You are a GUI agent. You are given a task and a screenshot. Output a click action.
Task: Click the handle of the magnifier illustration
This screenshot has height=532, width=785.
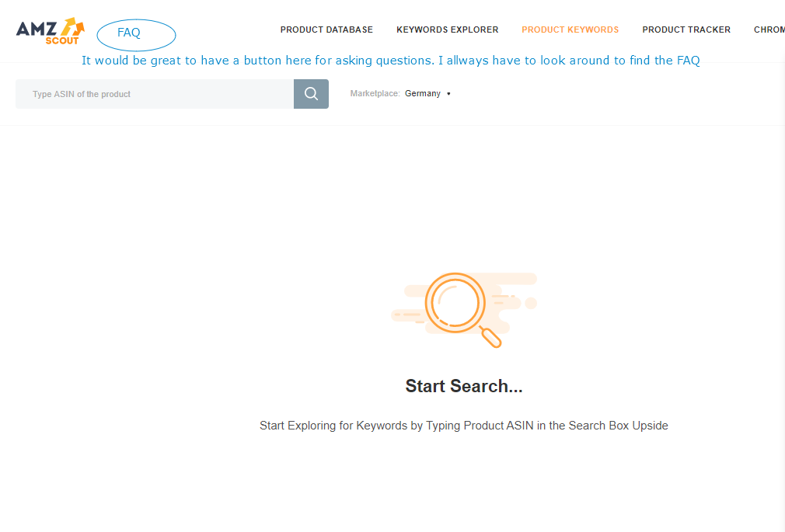[491, 337]
